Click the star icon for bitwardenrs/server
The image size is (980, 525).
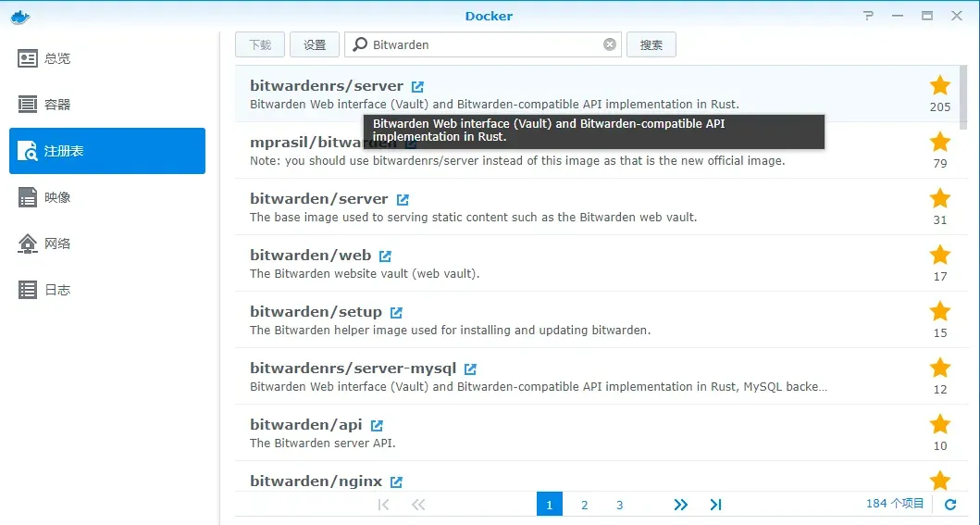(940, 85)
